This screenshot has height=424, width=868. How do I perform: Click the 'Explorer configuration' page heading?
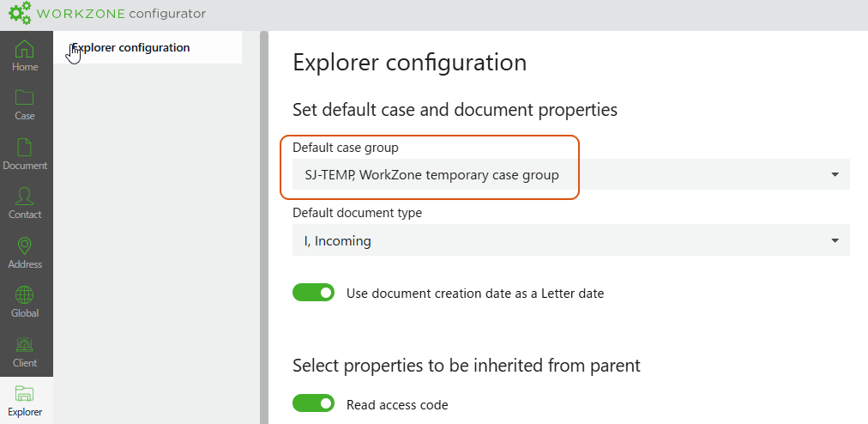(409, 63)
